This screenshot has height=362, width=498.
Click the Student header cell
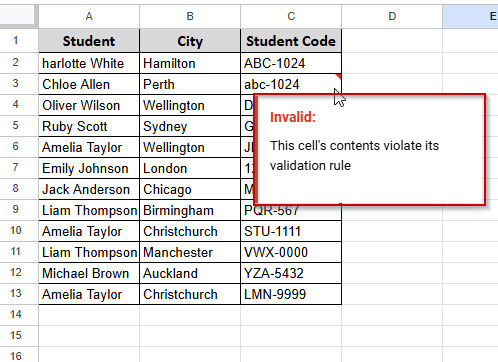coord(89,41)
